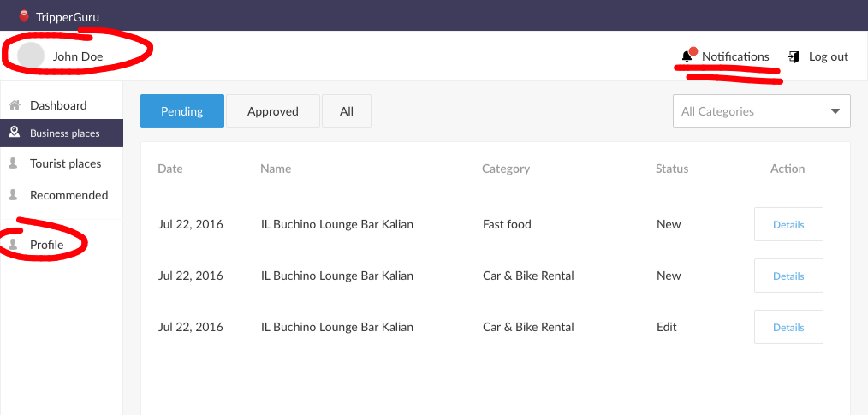Viewport: 868px width, 415px height.
Task: Open the notifications bell icon
Action: click(687, 56)
